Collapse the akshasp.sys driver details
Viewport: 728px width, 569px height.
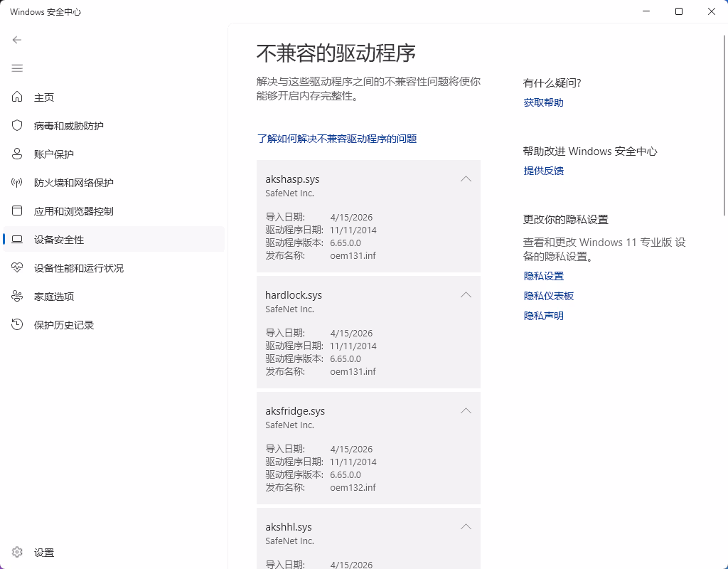[466, 179]
